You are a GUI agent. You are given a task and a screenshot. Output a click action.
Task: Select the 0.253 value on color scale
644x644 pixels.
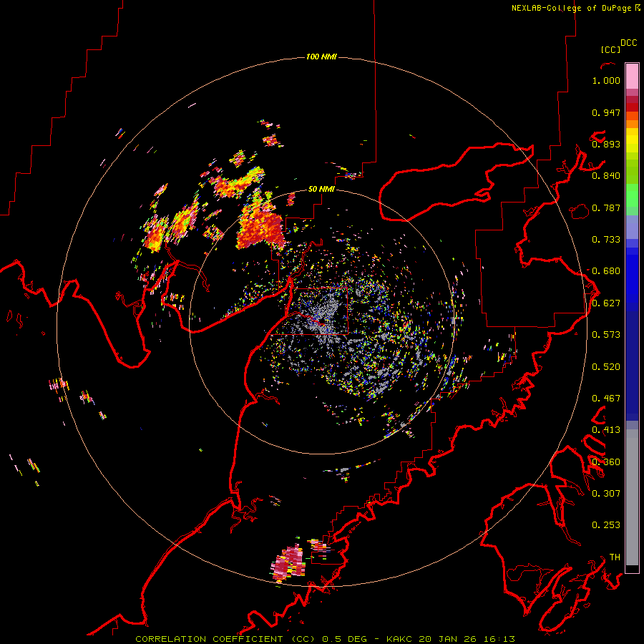coord(606,525)
